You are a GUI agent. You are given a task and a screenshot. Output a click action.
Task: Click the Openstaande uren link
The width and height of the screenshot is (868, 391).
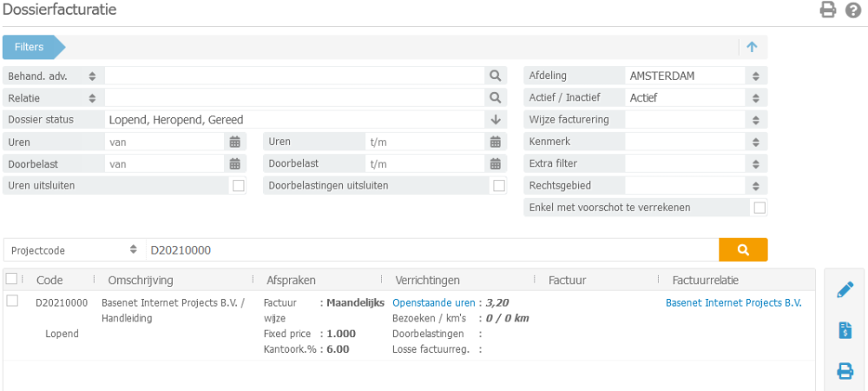434,303
